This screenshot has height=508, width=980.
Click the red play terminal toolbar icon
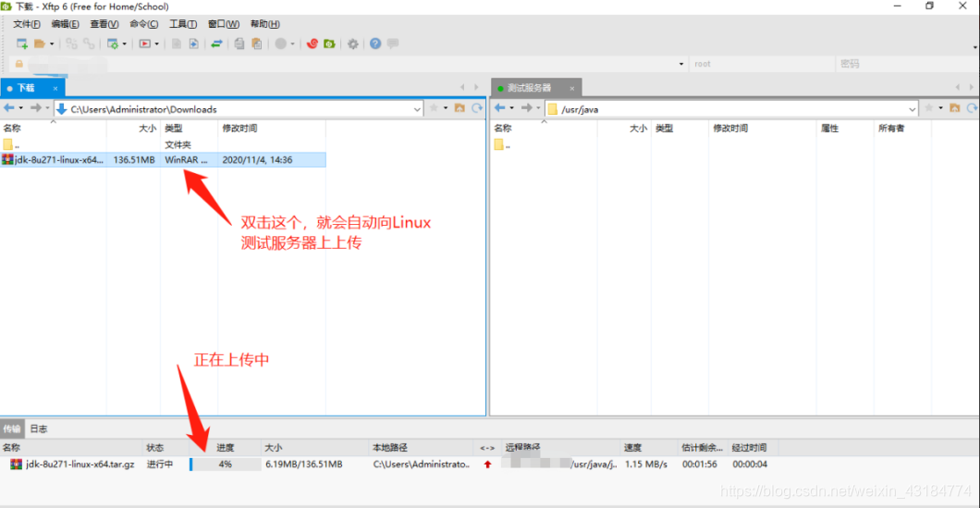pyautogui.click(x=145, y=43)
